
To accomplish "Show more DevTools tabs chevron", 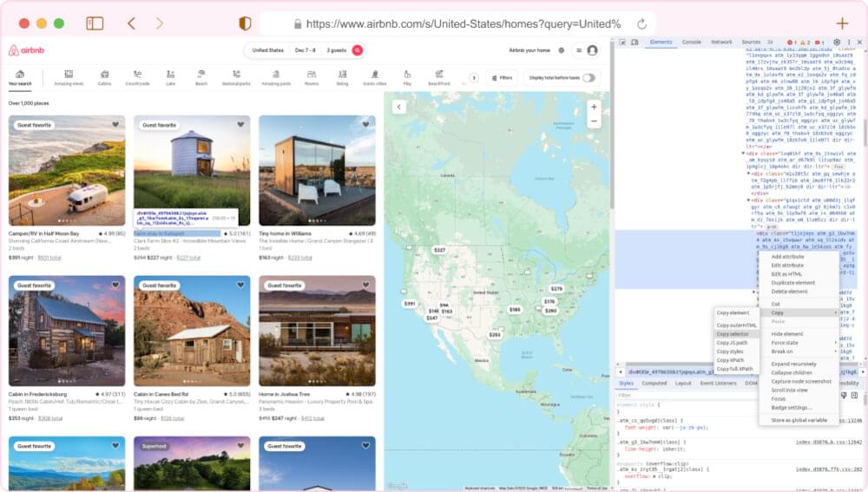I will click(770, 42).
